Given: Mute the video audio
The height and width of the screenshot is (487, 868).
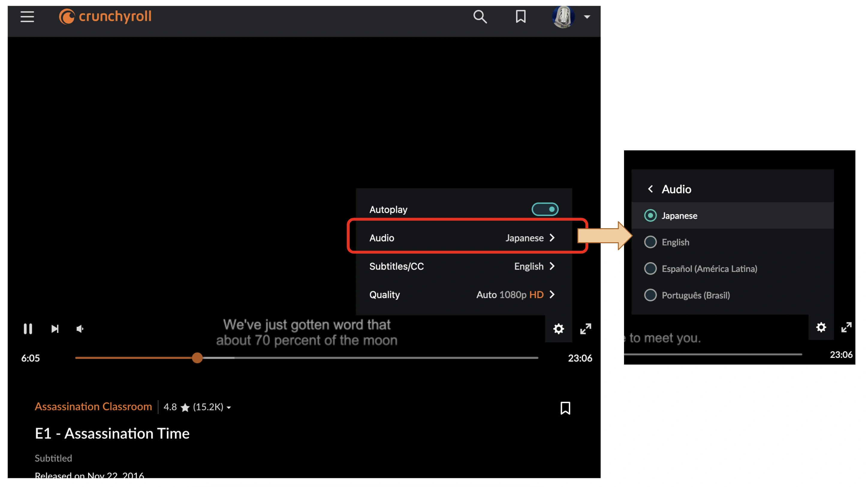Looking at the screenshot, I should click(80, 329).
